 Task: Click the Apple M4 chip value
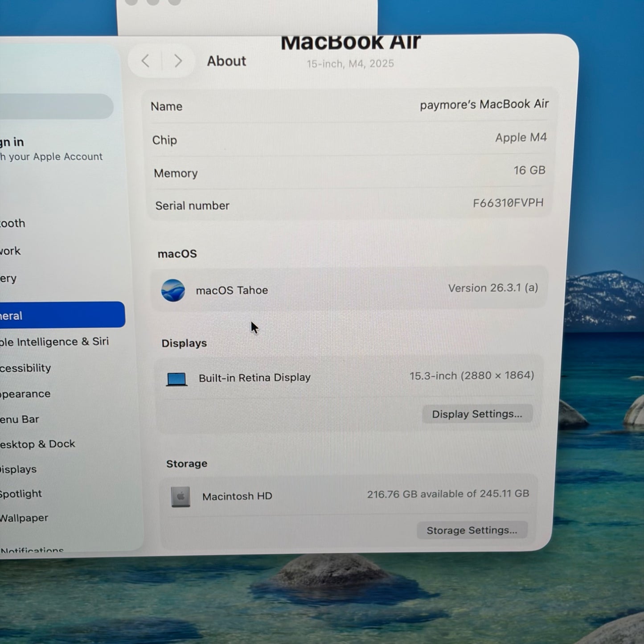[521, 138]
